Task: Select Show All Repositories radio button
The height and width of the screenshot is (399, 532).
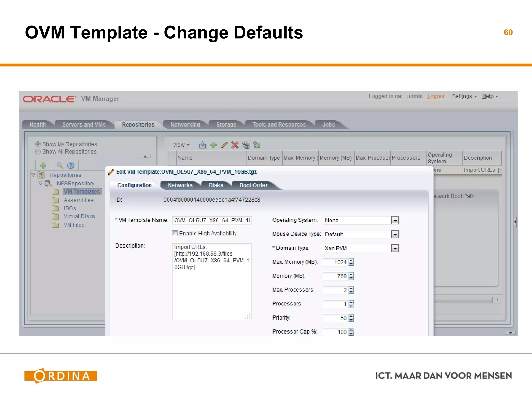Action: coord(38,151)
